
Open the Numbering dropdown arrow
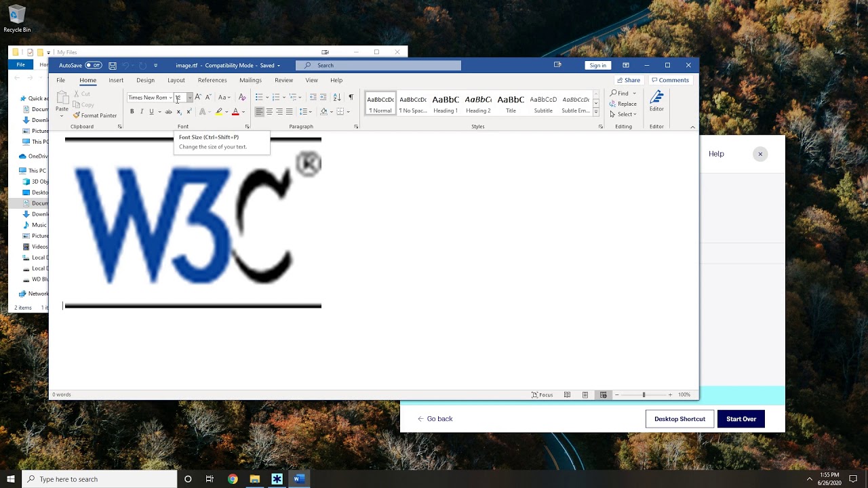coord(285,98)
